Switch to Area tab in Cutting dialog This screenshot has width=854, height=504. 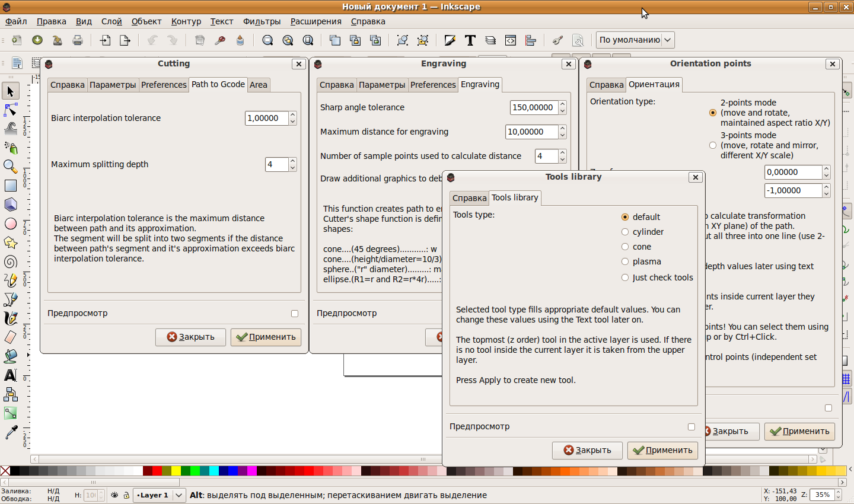point(259,85)
